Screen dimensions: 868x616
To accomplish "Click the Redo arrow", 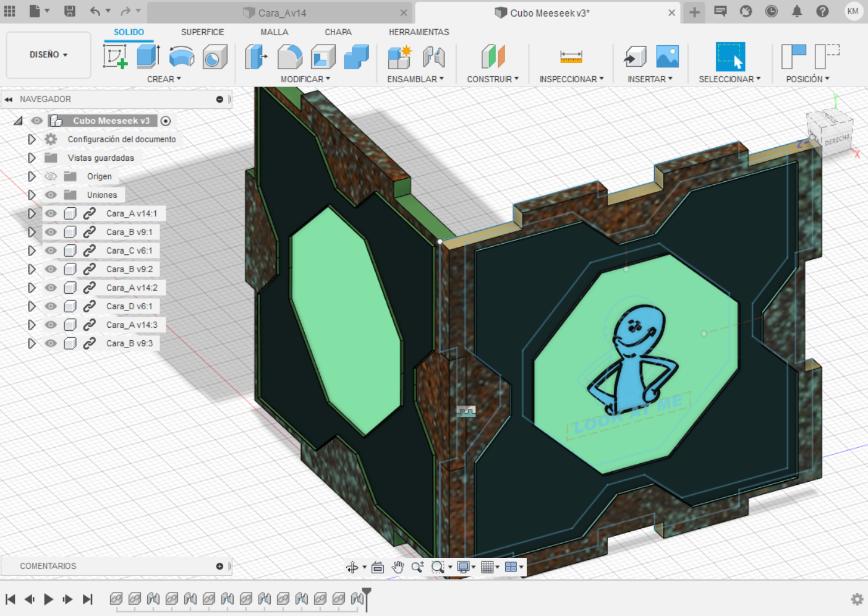I will [x=126, y=11].
